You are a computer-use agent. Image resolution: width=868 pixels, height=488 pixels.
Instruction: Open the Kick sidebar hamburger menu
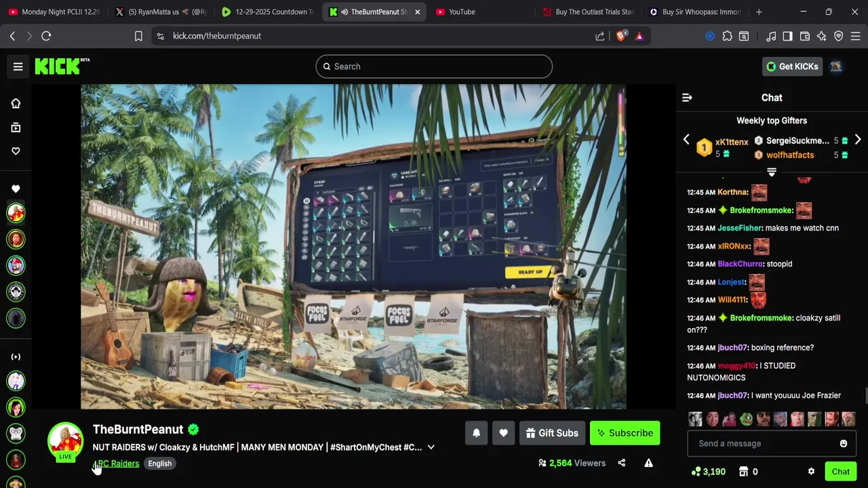coord(18,66)
